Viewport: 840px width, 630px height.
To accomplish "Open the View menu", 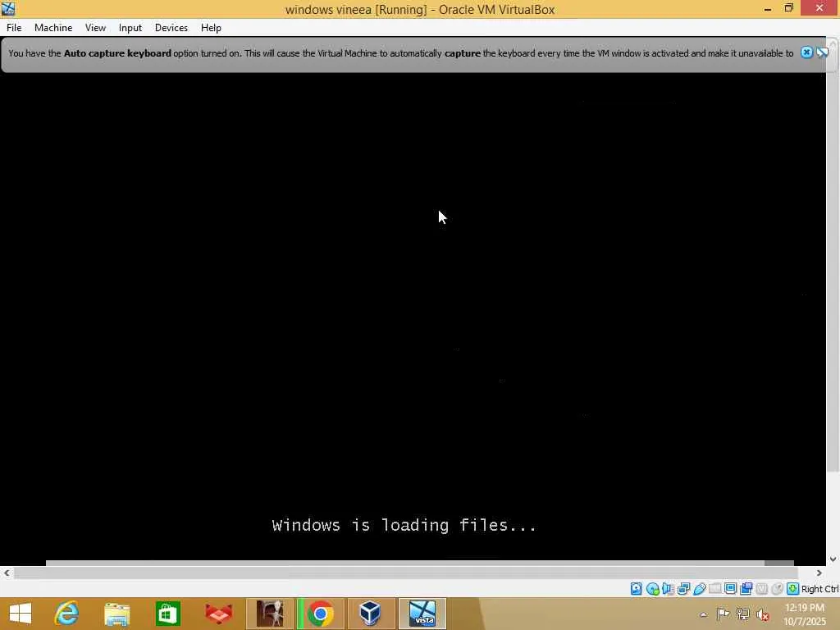I will click(95, 28).
